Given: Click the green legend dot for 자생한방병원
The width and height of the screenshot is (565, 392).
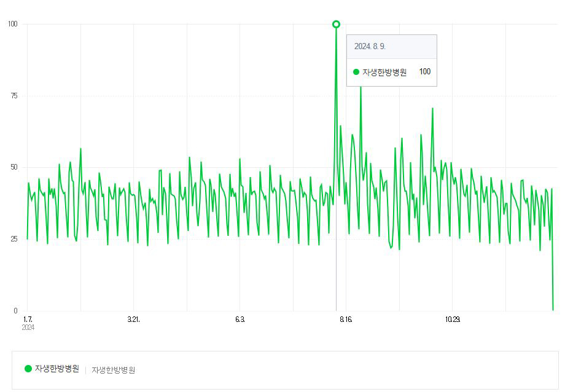Looking at the screenshot, I should 28,369.
